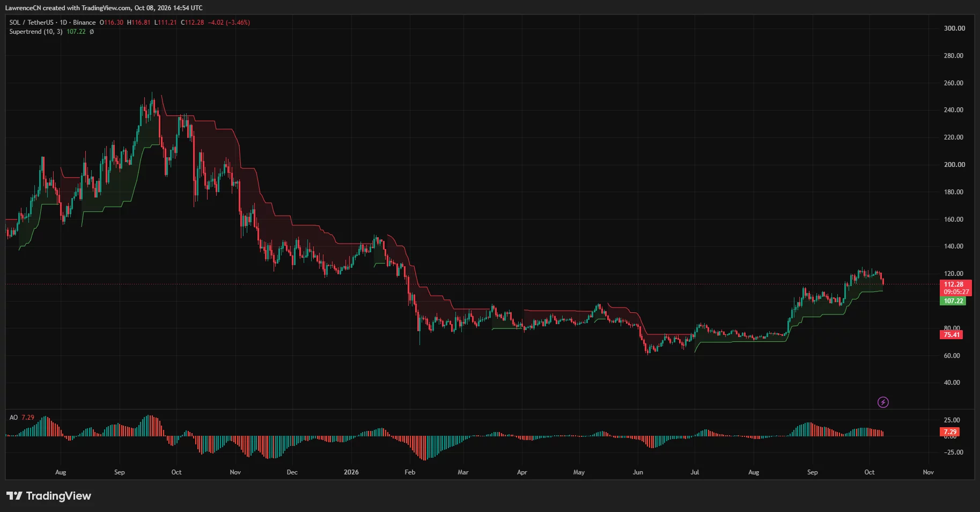
Task: Click the 60.00 price scale label
Action: point(952,356)
